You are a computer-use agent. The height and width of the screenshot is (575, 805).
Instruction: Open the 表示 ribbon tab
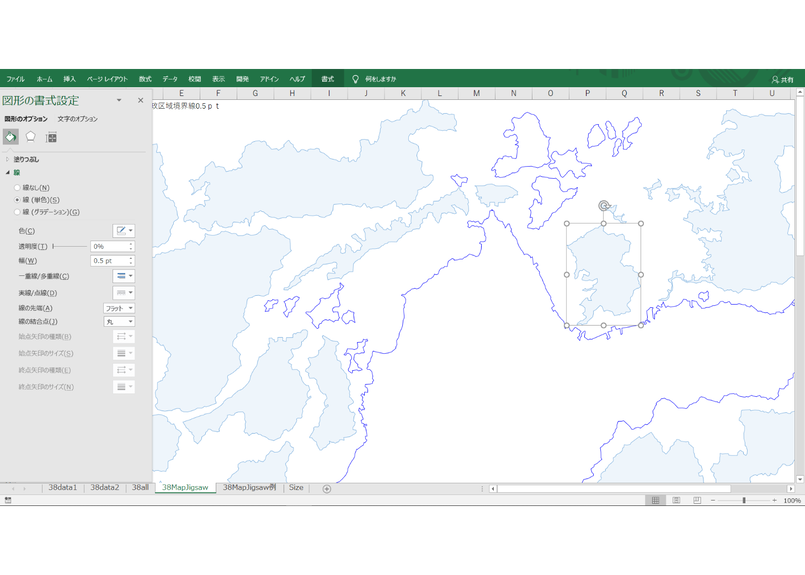(218, 79)
